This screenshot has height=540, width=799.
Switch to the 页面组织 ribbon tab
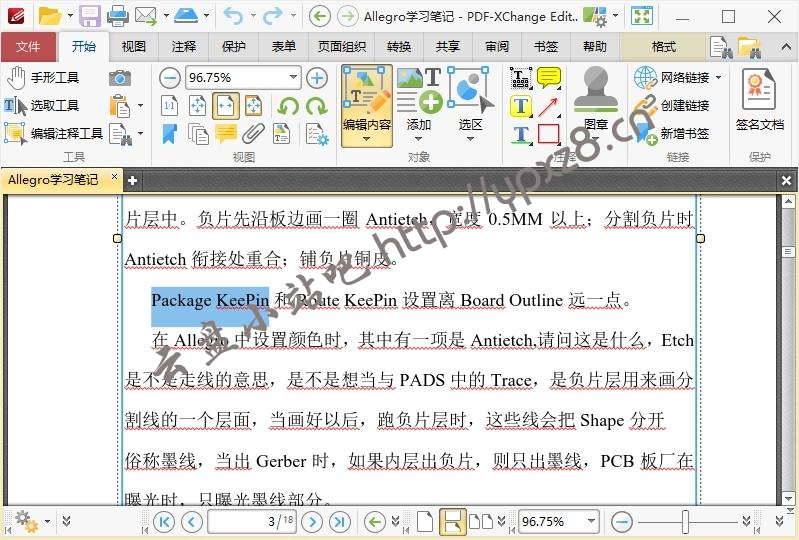[x=342, y=47]
